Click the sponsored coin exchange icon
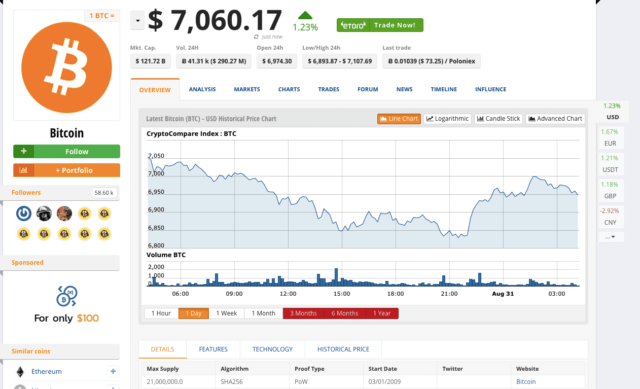Screen dimensions: 640x389 coord(67,296)
